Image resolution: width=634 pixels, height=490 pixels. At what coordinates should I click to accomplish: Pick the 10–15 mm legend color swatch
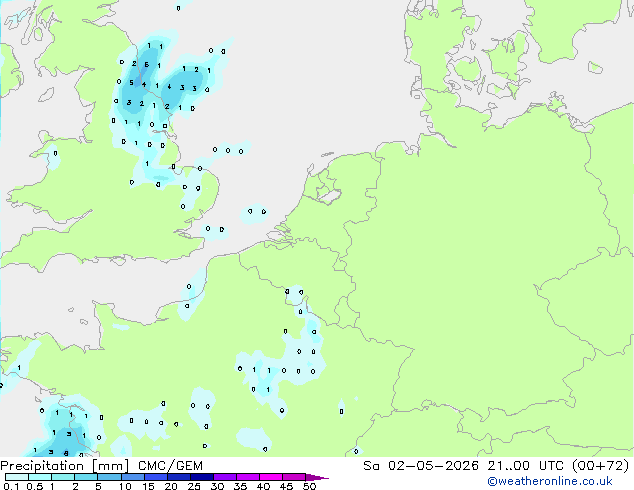[132, 477]
